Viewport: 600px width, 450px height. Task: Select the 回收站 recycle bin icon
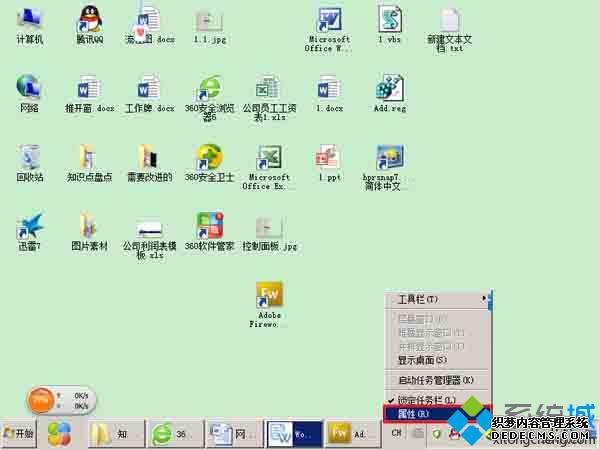[30, 158]
